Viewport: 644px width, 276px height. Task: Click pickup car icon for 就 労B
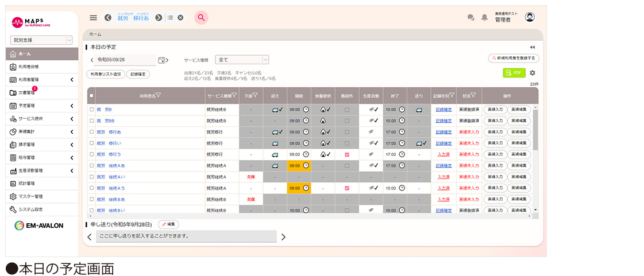tap(275, 110)
